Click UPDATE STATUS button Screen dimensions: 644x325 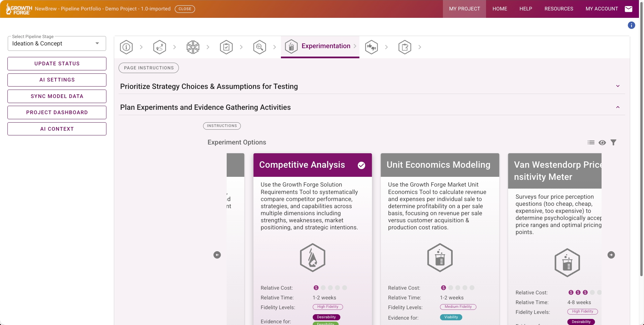tap(57, 64)
